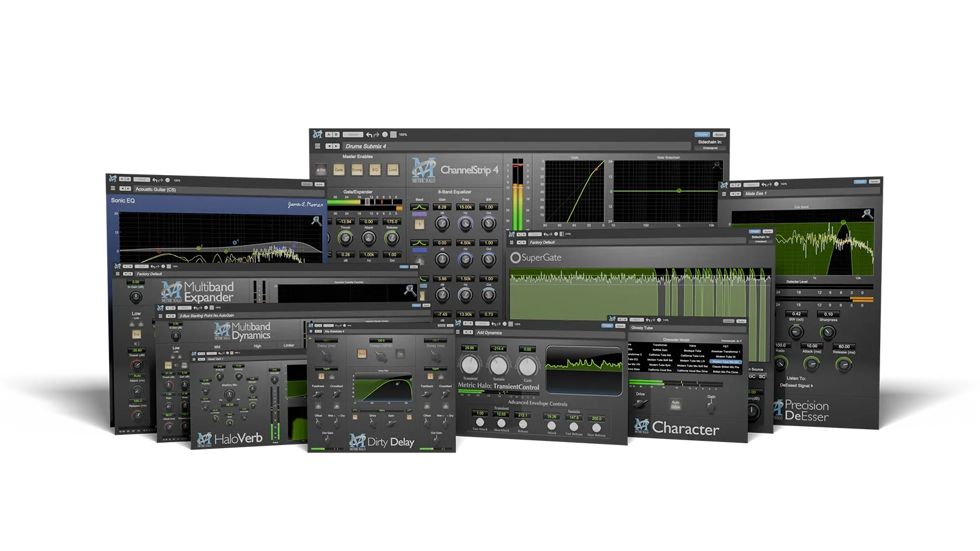Click the spectrum analyzer magnifier in Gate Sidechain graph
This screenshot has width=980, height=551.
717,166
